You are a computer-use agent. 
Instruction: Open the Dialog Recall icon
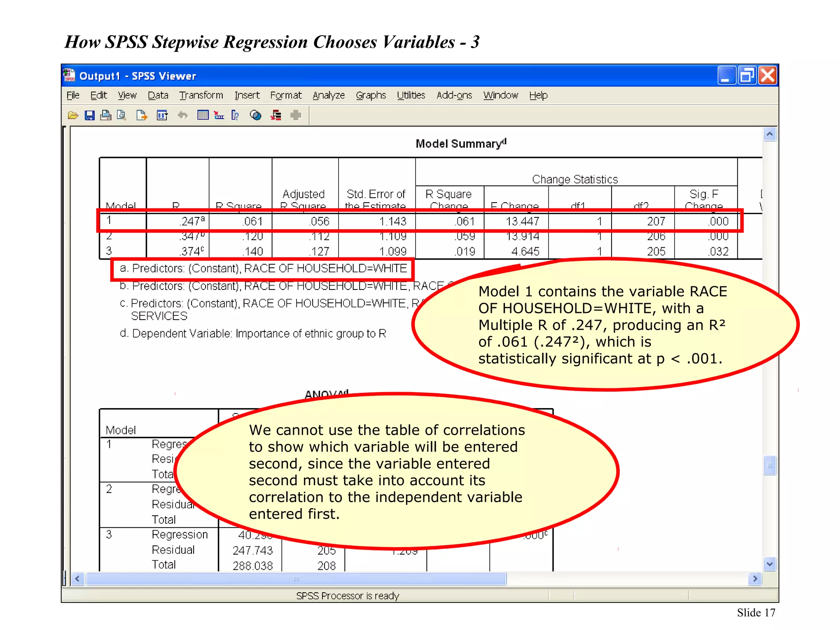pos(162,116)
